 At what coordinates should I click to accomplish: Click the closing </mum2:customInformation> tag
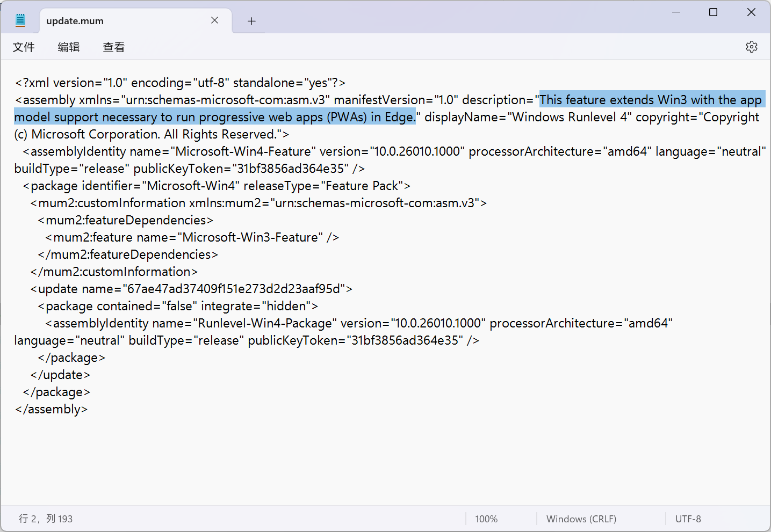pyautogui.click(x=114, y=272)
